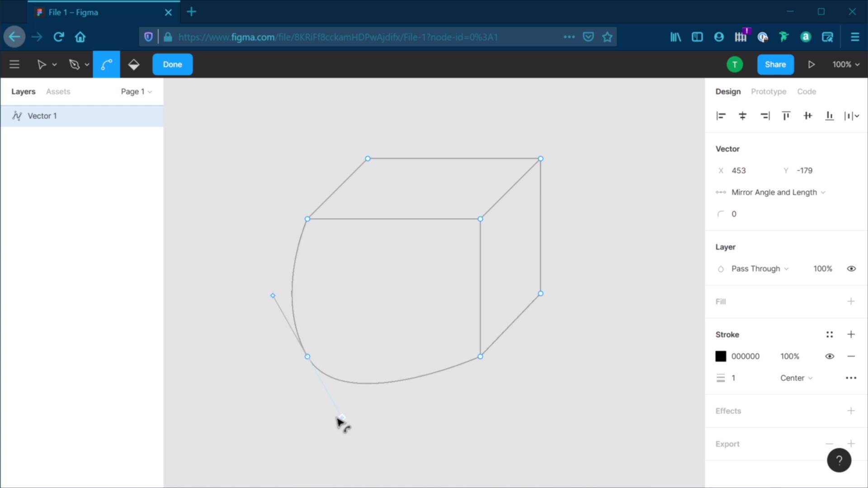Open a new browser tab
Screen dimensions: 868x488
coord(192,12)
